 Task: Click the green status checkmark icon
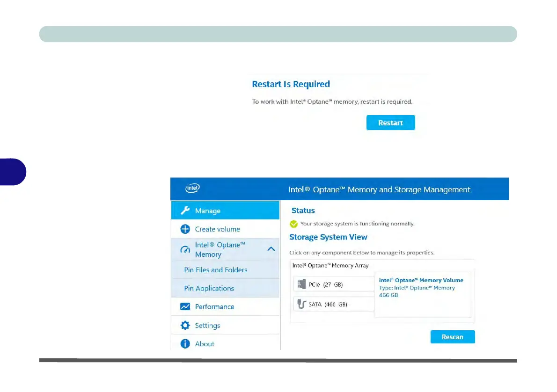click(x=294, y=224)
